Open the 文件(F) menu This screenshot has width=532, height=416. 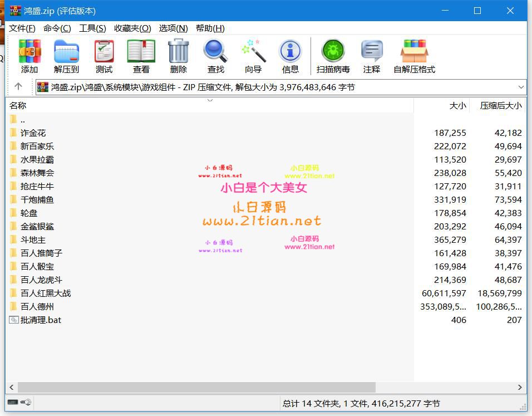22,28
